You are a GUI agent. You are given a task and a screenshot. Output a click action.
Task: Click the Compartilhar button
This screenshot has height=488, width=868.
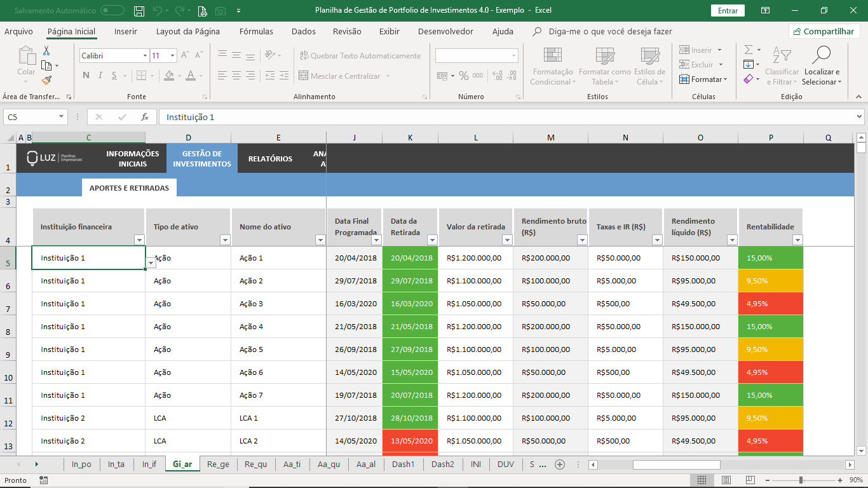[x=824, y=31]
